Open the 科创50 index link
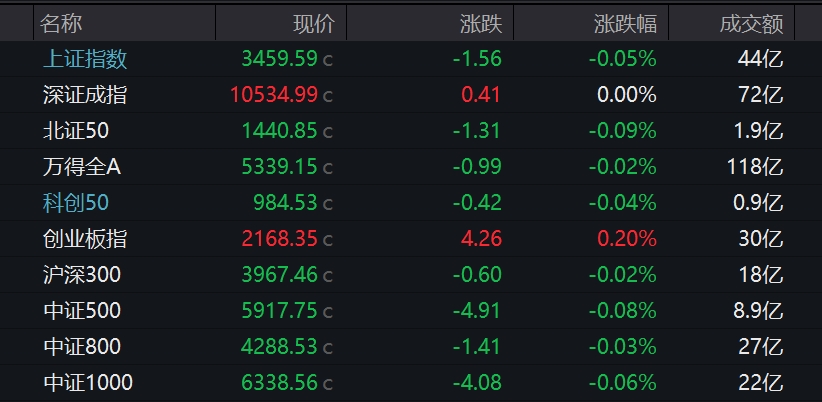Viewport: 822px width, 402px height. point(75,203)
